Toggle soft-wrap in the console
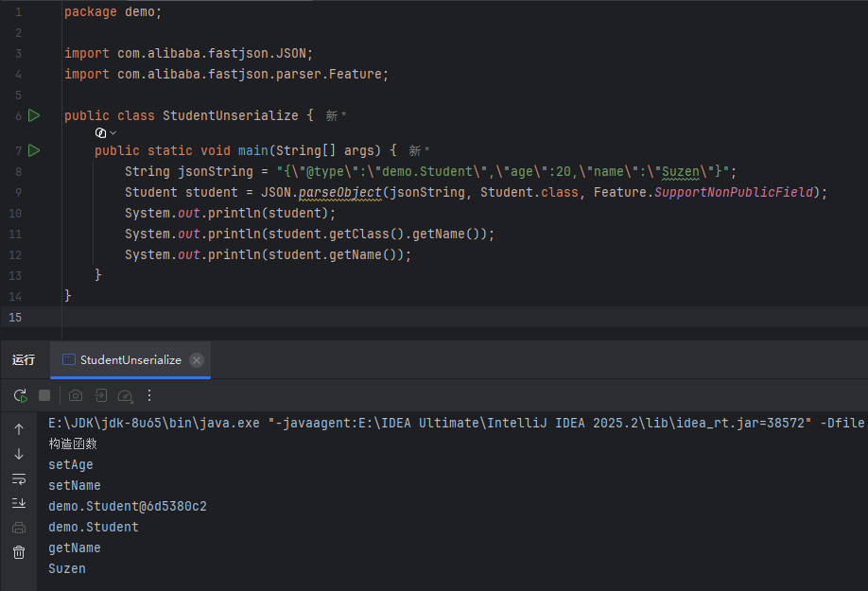This screenshot has height=591, width=868. [x=19, y=478]
